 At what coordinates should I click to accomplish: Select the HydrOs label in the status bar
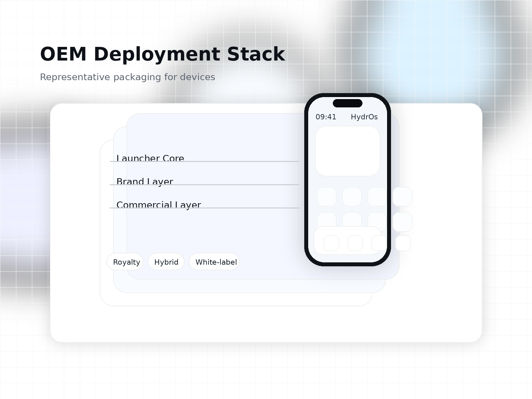click(364, 117)
